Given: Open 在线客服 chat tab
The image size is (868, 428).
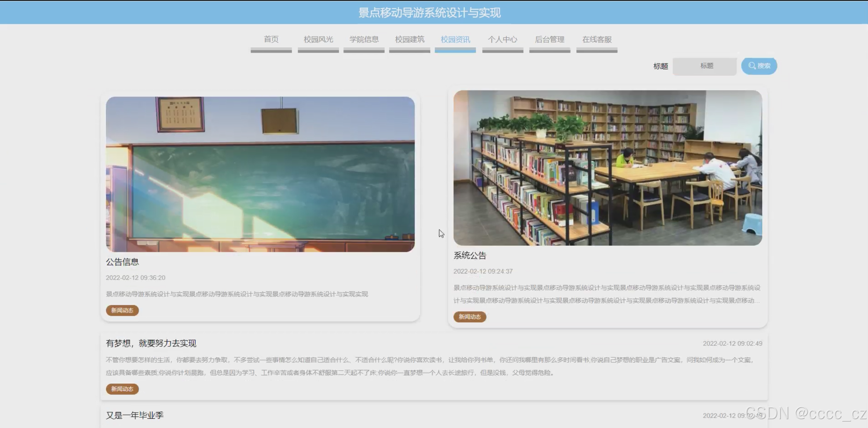Looking at the screenshot, I should tap(597, 39).
